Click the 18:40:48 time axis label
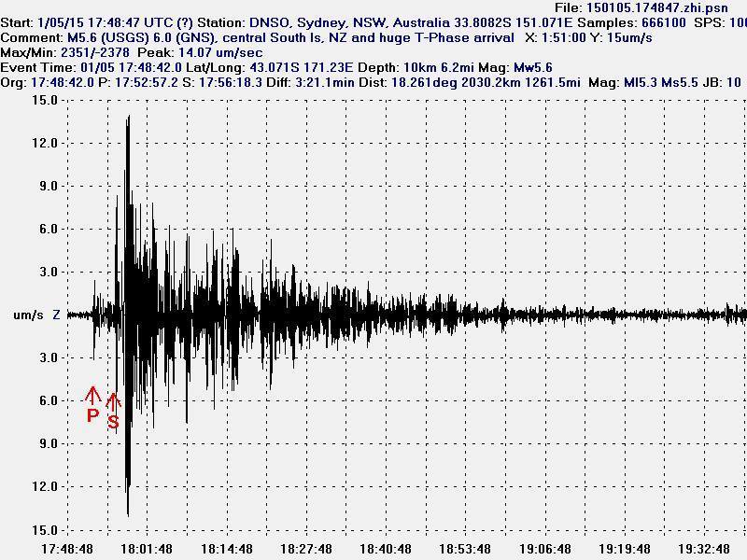The image size is (747, 560). point(386,549)
